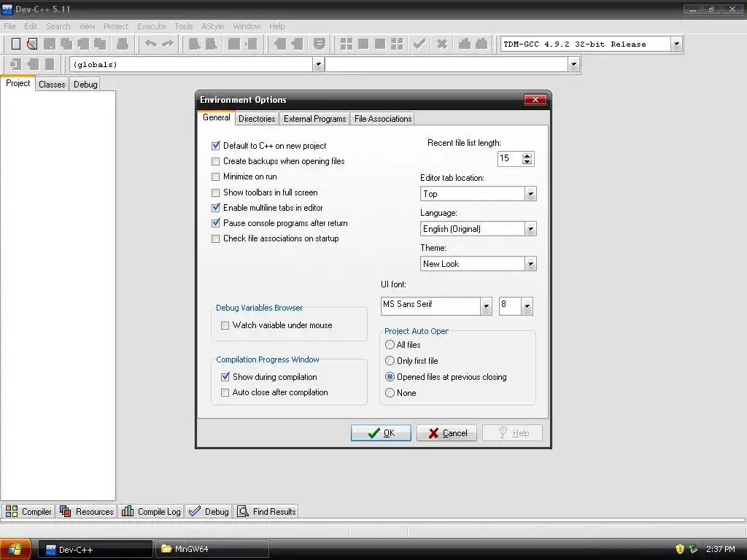Viewport: 747px width, 560px height.
Task: Increase recent file list length with spinner
Action: coord(527,155)
